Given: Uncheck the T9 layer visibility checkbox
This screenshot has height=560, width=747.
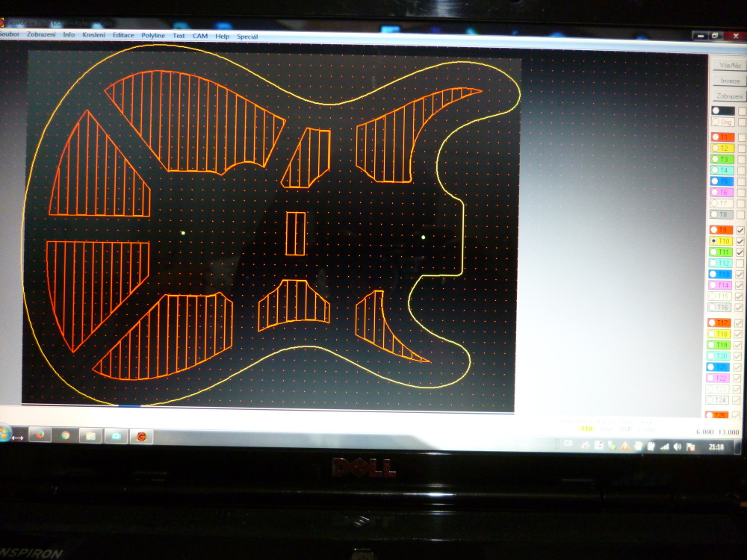Looking at the screenshot, I should (x=740, y=230).
